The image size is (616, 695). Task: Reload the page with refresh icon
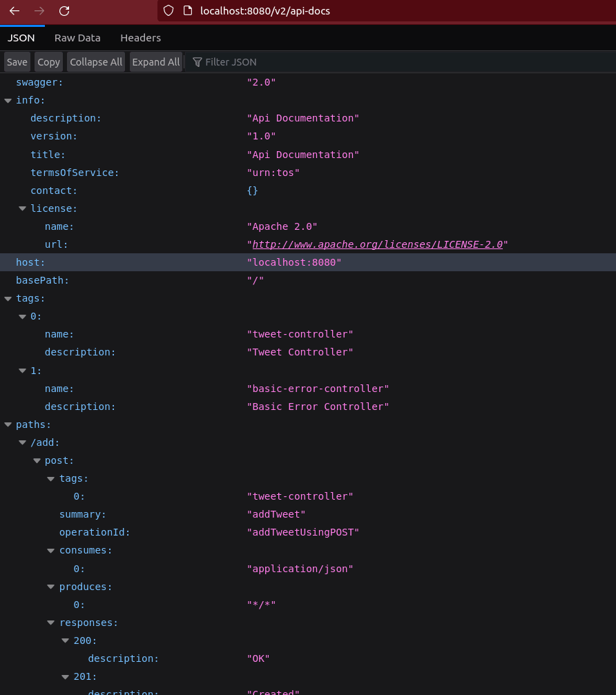(x=64, y=11)
